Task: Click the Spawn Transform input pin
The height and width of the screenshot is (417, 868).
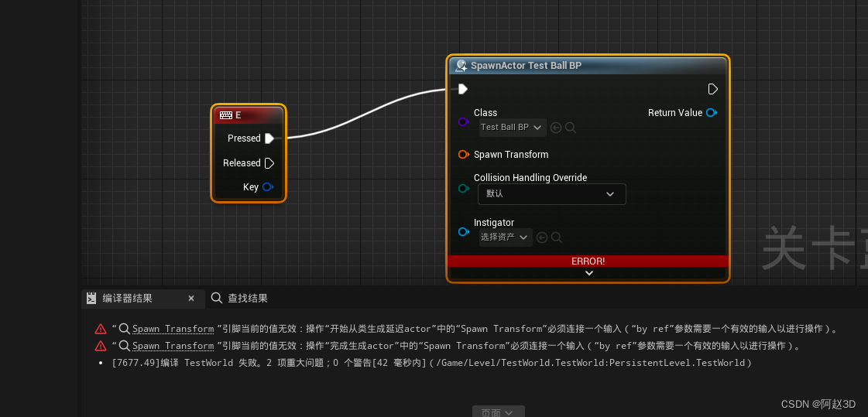Action: coord(464,155)
